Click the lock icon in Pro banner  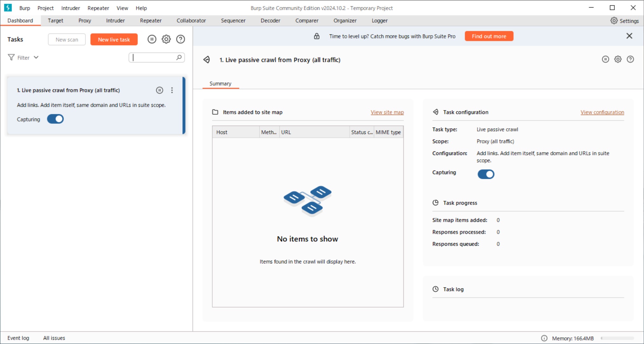tap(317, 36)
